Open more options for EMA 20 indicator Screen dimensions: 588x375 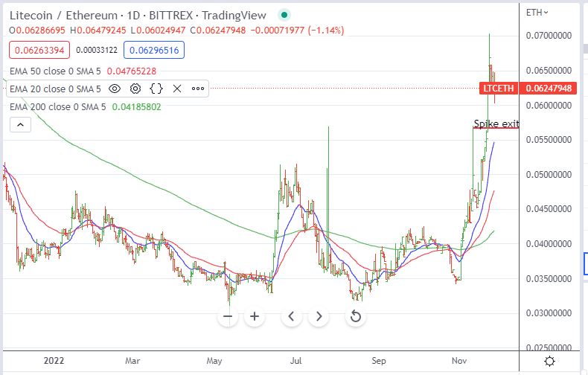click(198, 89)
